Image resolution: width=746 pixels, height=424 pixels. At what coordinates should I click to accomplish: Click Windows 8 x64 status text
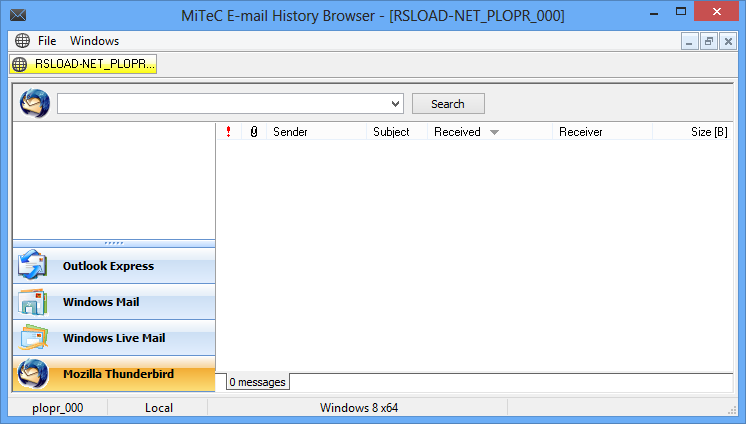(x=359, y=408)
